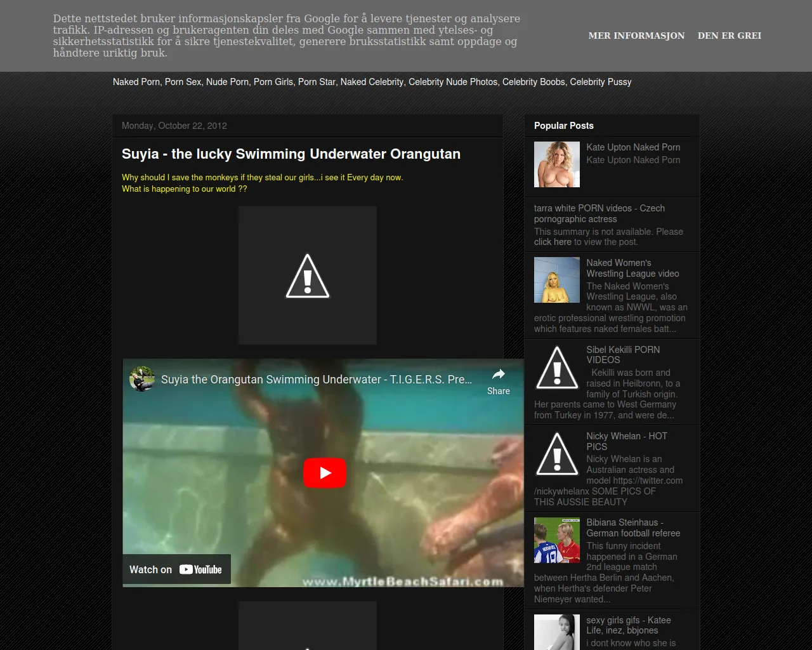
Task: Click the summary 'This summary is not available'
Action: [608, 237]
